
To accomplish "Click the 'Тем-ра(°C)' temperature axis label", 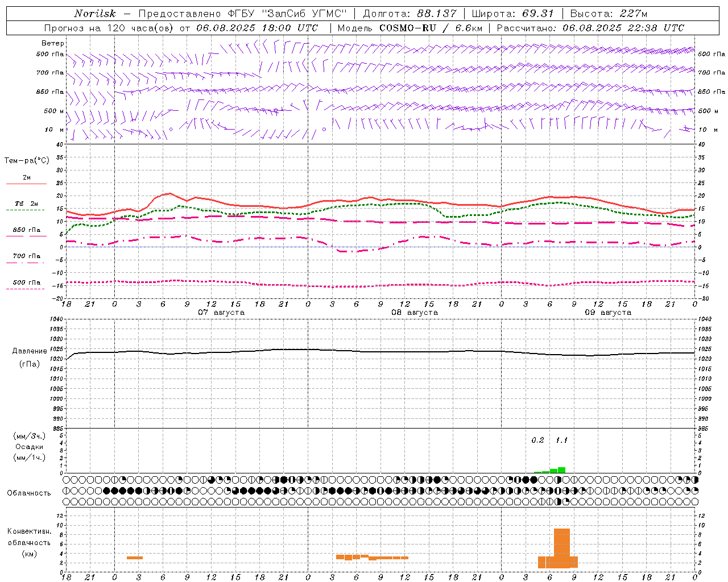I will click(x=27, y=161).
